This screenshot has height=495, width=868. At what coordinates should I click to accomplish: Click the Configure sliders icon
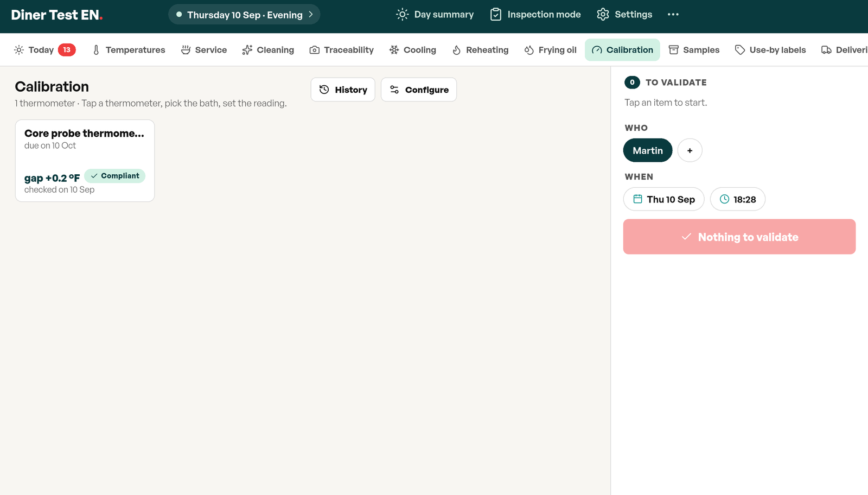(394, 90)
